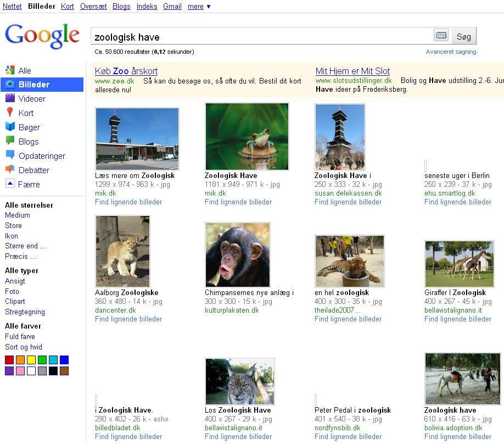Pick the green color swatch

coord(42,360)
